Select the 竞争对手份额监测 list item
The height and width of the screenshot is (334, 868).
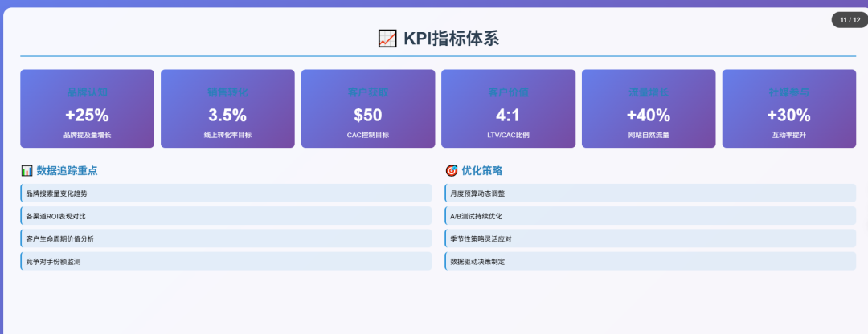click(226, 262)
